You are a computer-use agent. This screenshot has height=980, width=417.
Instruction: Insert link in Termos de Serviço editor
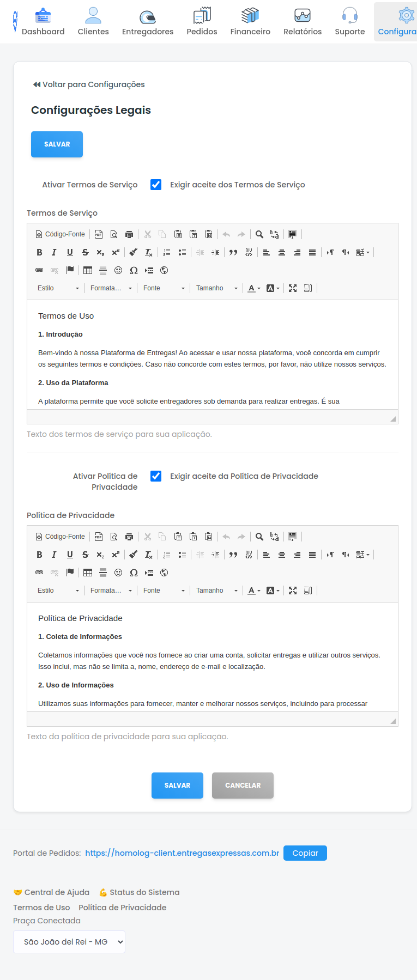39,270
